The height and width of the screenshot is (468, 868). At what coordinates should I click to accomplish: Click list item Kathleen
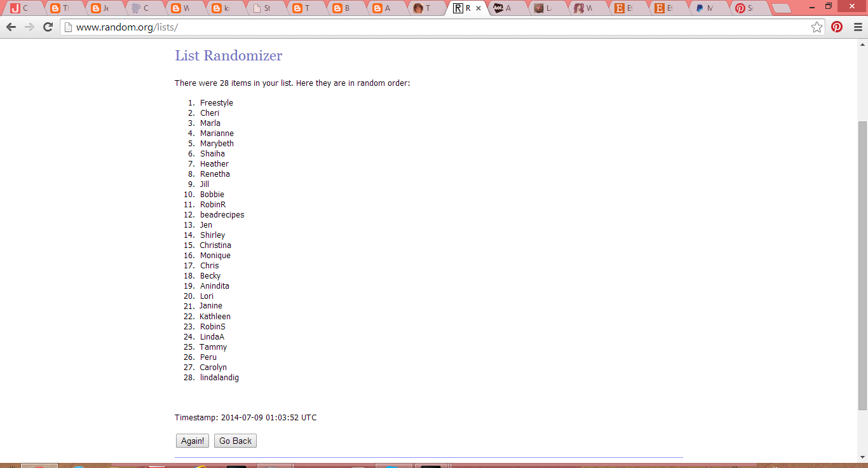pyautogui.click(x=215, y=317)
